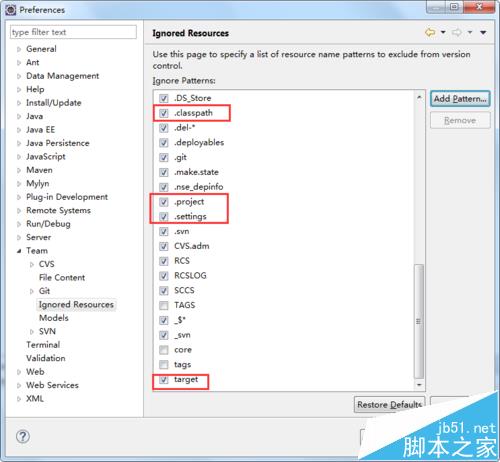Select the Java EE category
The height and width of the screenshot is (462, 500).
coord(40,130)
